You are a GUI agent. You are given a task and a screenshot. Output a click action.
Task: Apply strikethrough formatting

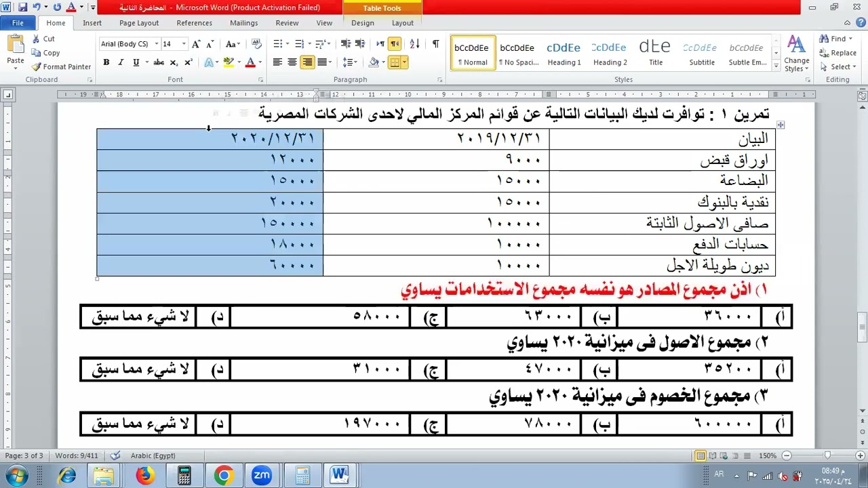158,62
